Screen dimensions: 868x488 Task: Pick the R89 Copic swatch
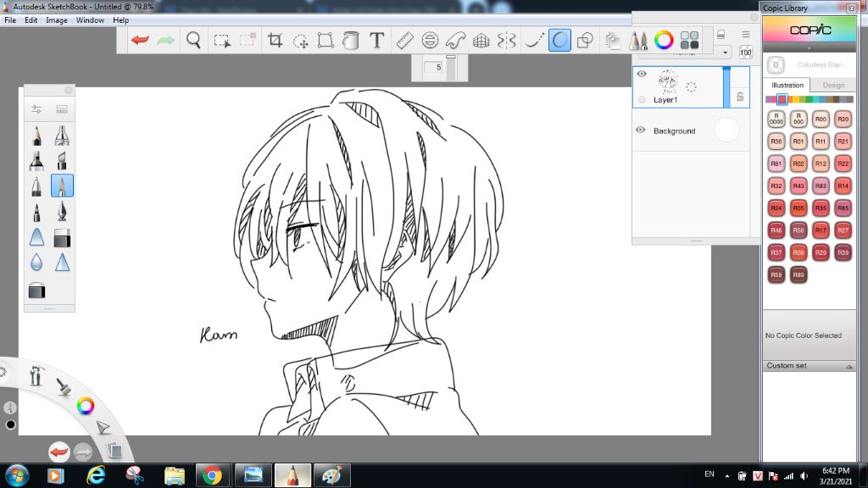click(x=798, y=274)
